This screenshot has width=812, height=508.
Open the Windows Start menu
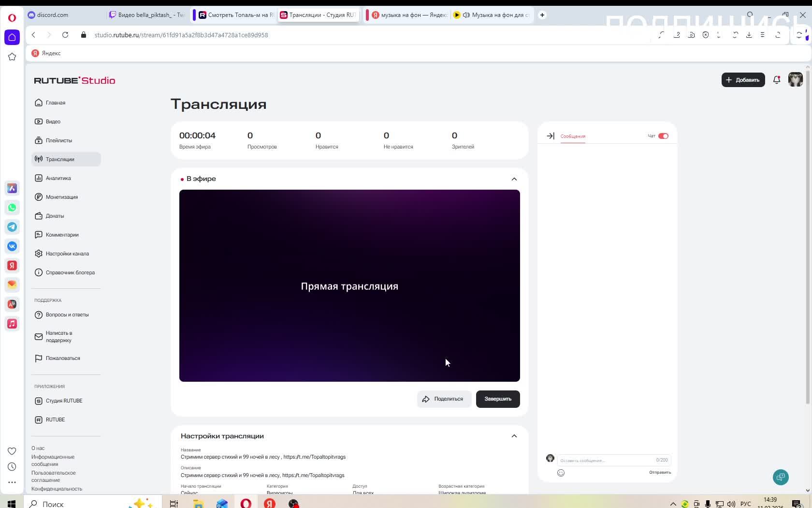12,504
